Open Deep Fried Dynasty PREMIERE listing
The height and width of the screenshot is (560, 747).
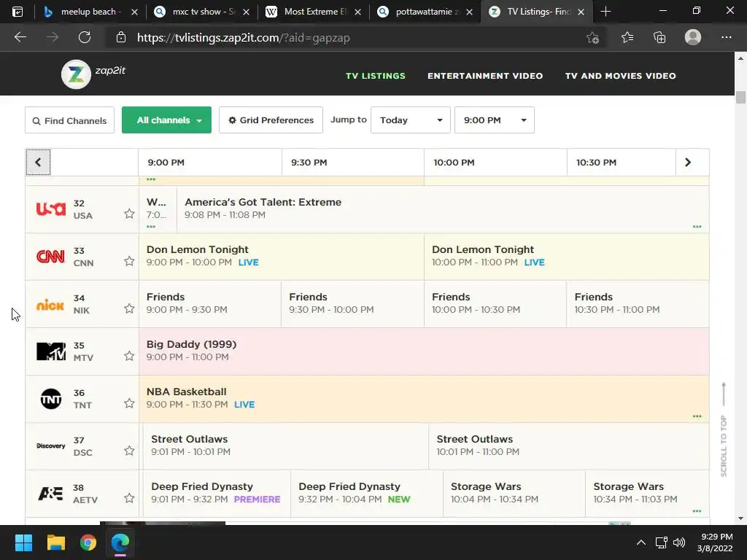pyautogui.click(x=217, y=494)
